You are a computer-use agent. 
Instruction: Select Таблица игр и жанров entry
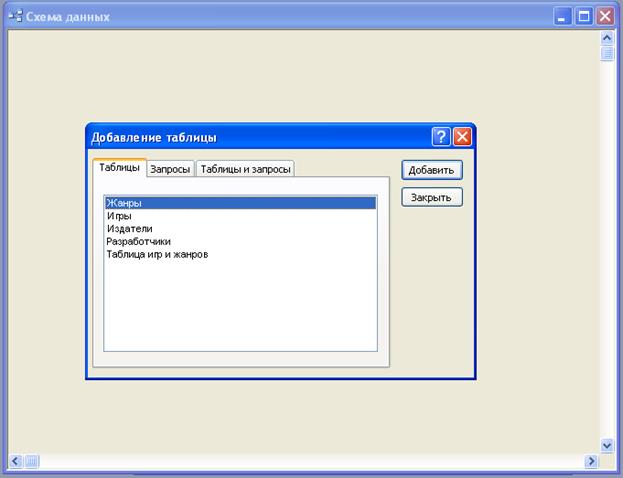click(156, 254)
